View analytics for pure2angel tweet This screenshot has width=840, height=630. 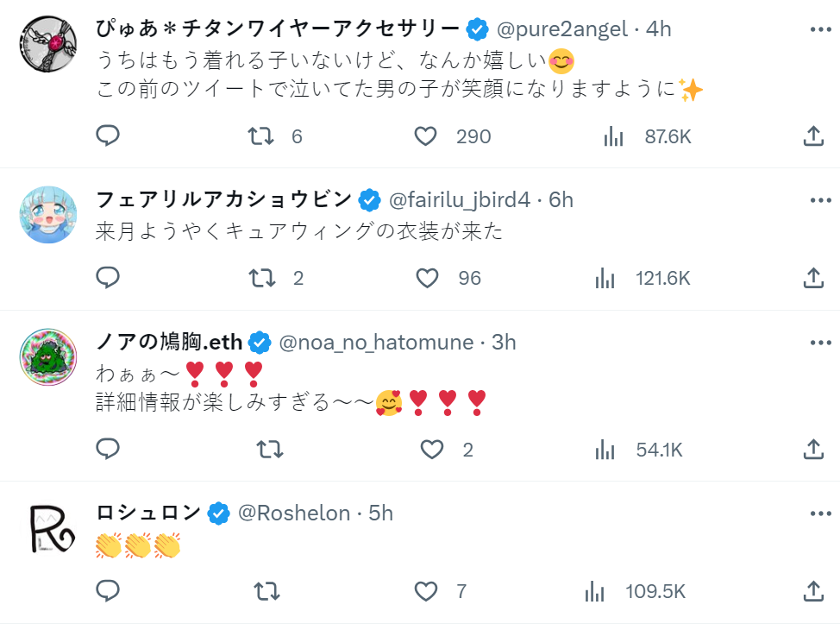click(614, 135)
